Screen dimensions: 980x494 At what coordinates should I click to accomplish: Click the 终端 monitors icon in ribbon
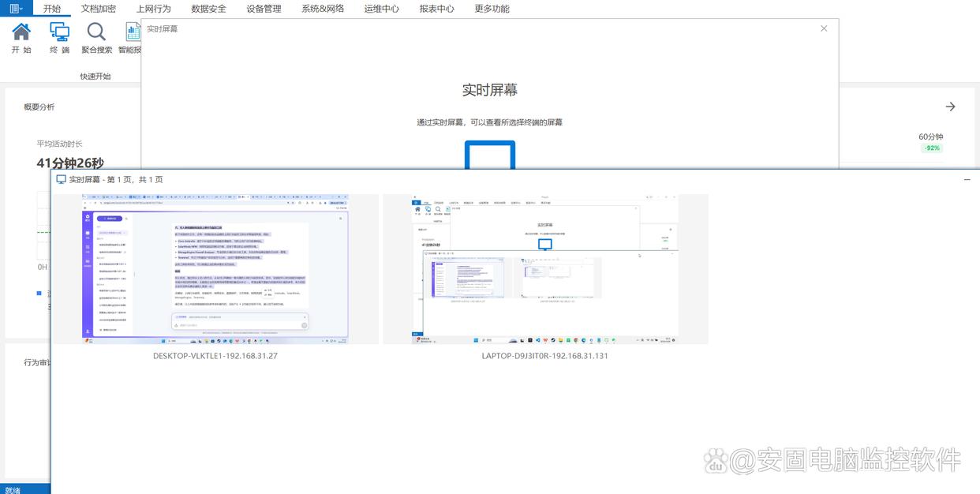tap(59, 32)
